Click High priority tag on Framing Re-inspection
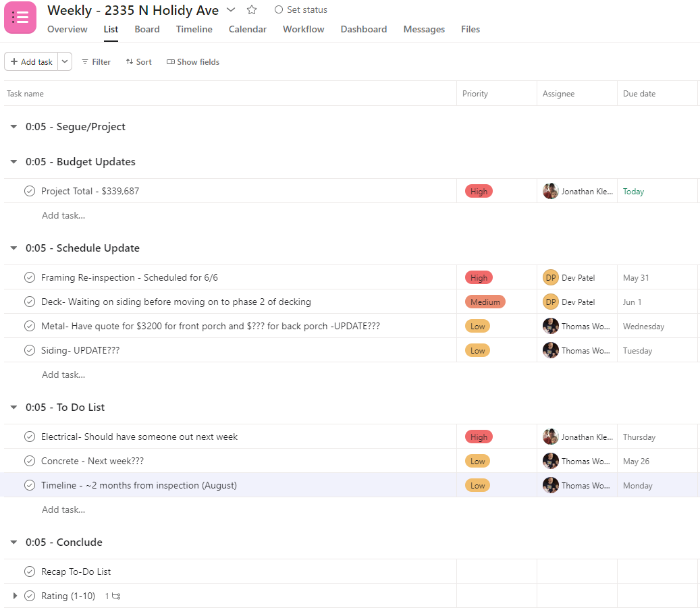 tap(479, 278)
